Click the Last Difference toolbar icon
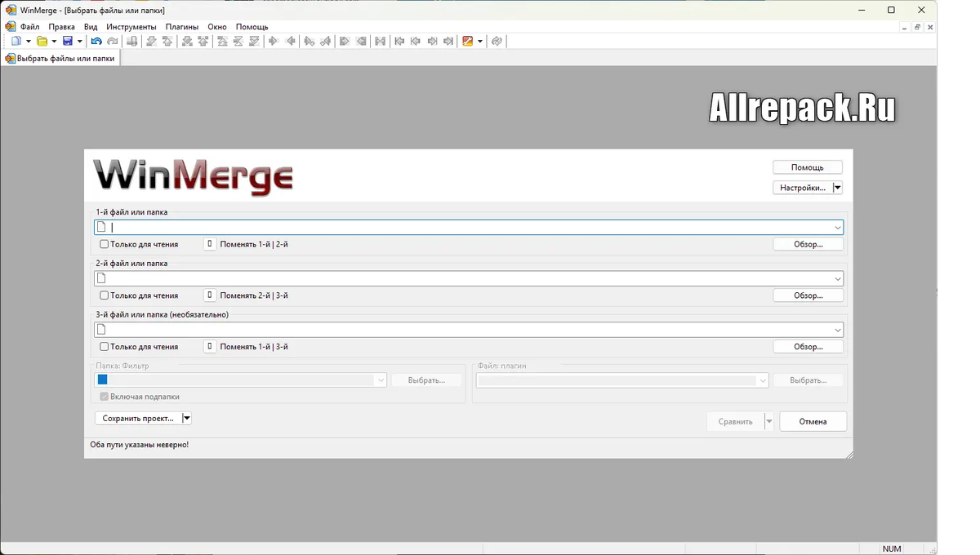Screen dimensions: 980x555 pos(254,41)
